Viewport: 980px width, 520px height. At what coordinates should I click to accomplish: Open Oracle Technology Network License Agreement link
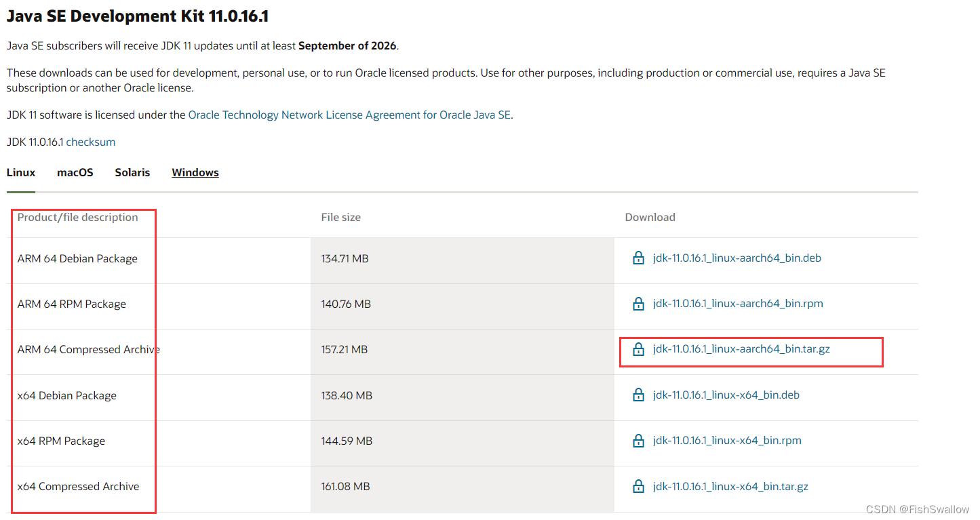point(349,115)
